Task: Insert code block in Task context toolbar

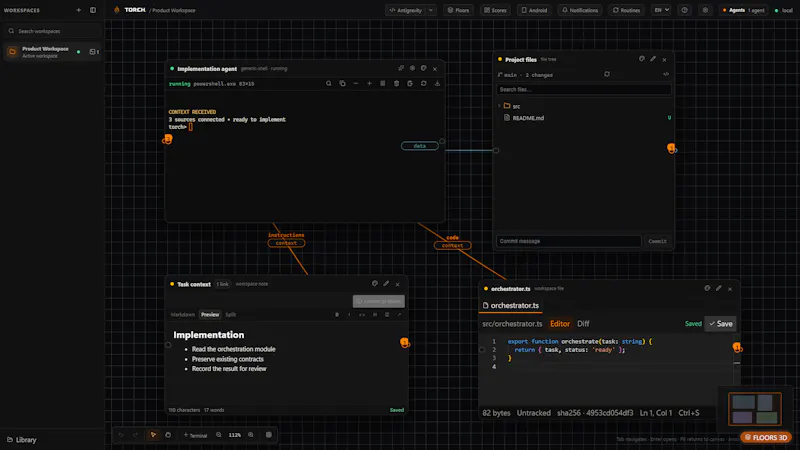Action: click(362, 315)
